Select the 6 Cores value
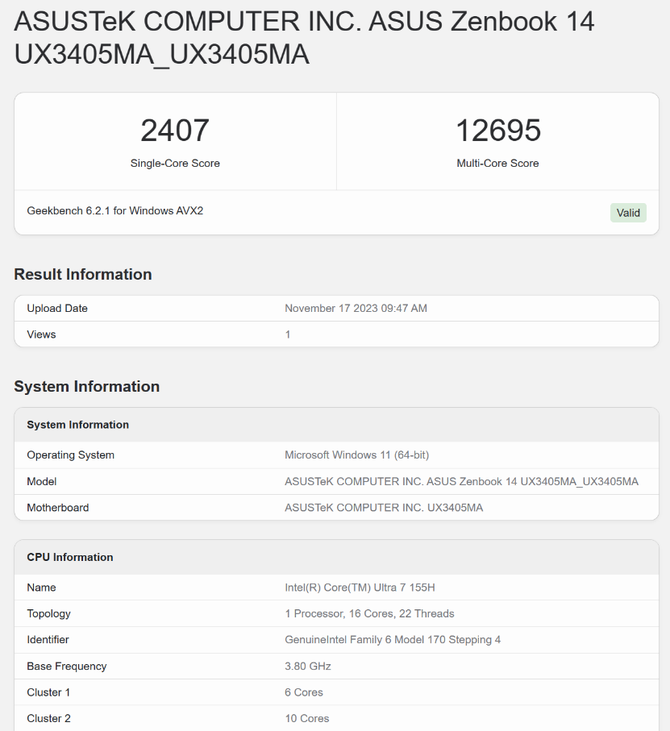 pyautogui.click(x=304, y=692)
